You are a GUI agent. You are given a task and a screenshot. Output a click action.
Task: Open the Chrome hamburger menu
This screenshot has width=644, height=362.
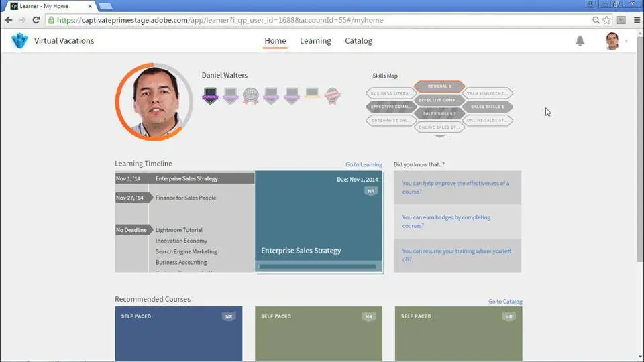click(x=637, y=20)
